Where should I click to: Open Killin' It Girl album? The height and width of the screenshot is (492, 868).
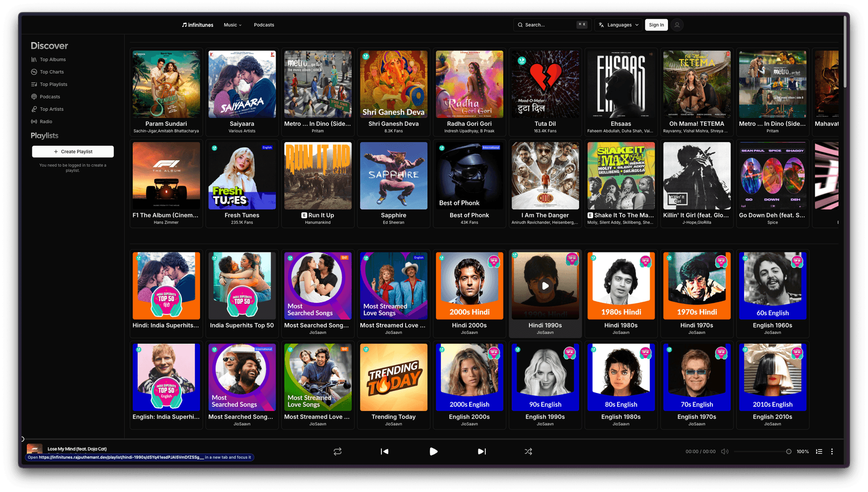697,176
